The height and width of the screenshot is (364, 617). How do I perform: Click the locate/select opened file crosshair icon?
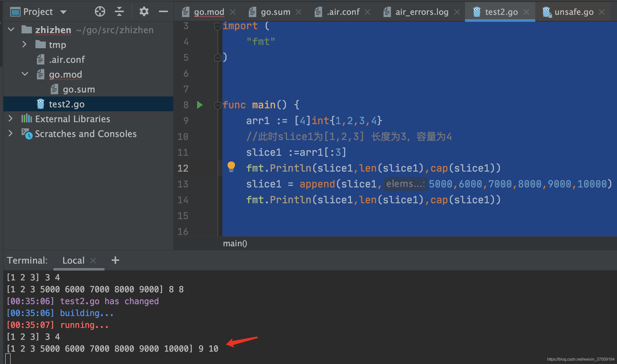[100, 11]
